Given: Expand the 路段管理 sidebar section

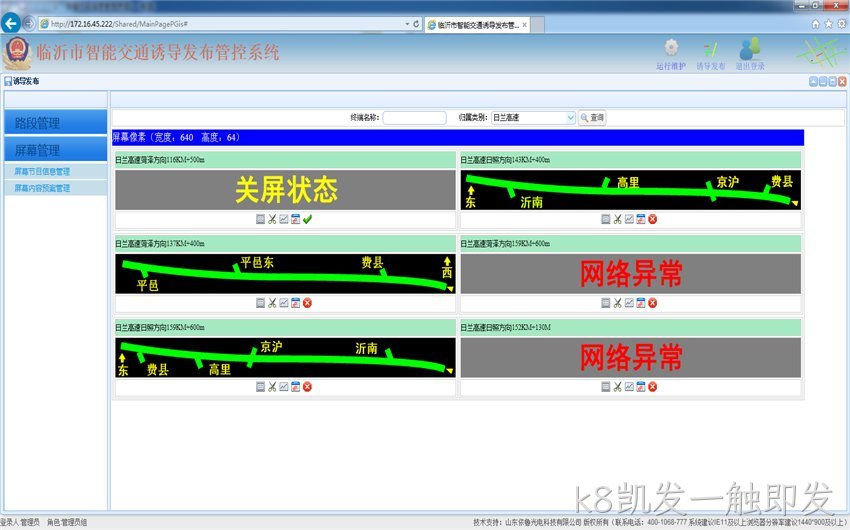Looking at the screenshot, I should 56,122.
